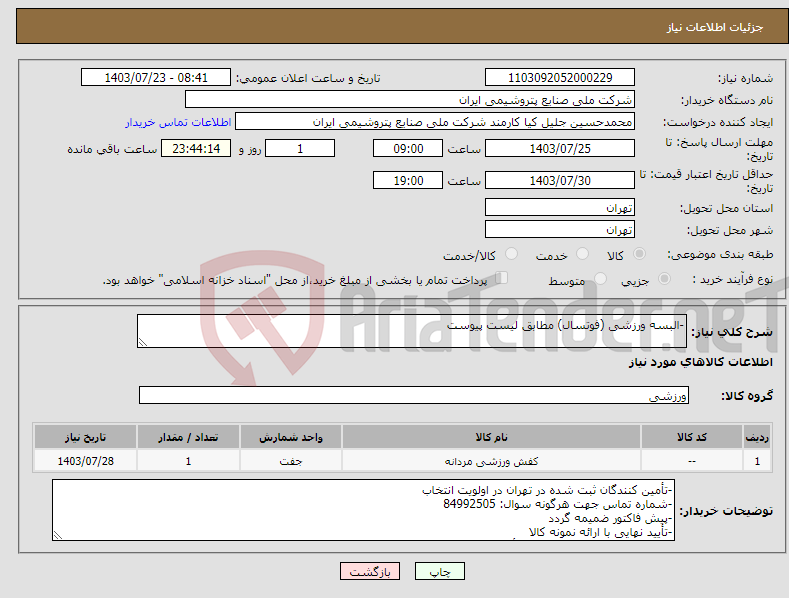Viewport: 789px width, 598px height.
Task: Click the quantity cell in the کفش ورزشی مردانه row
Action: point(188,461)
